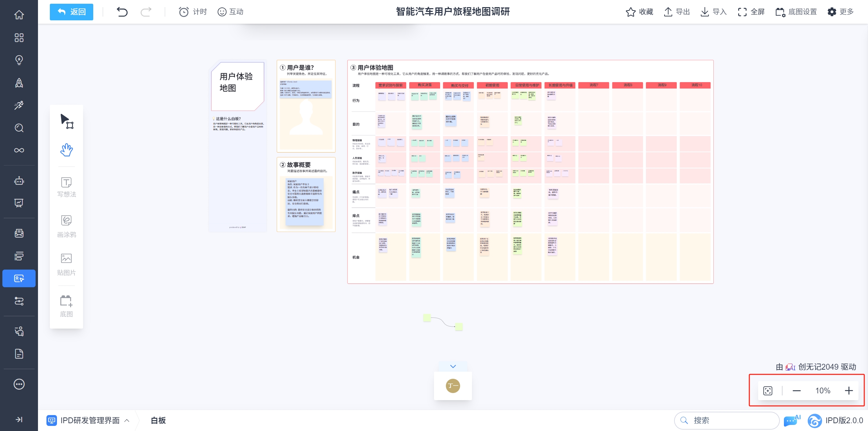Image resolution: width=868 pixels, height=431 pixels.
Task: Click the 返回 back button
Action: pos(72,12)
